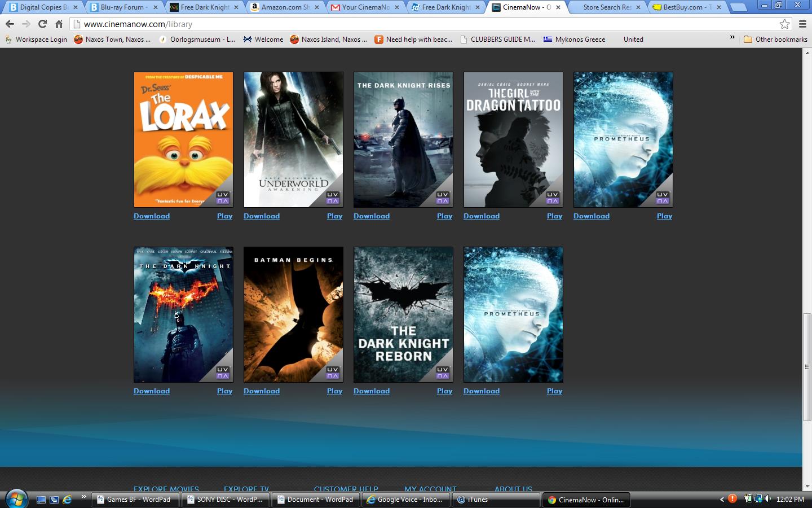Expand hidden bookmarks chevron
Screen dimensions: 812x508
tap(732, 38)
